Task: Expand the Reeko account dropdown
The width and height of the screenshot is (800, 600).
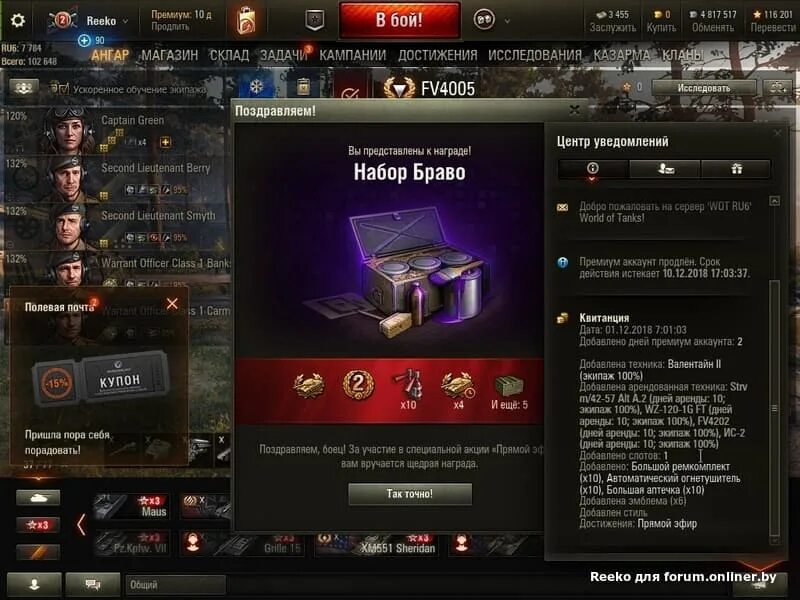Action: pos(126,21)
